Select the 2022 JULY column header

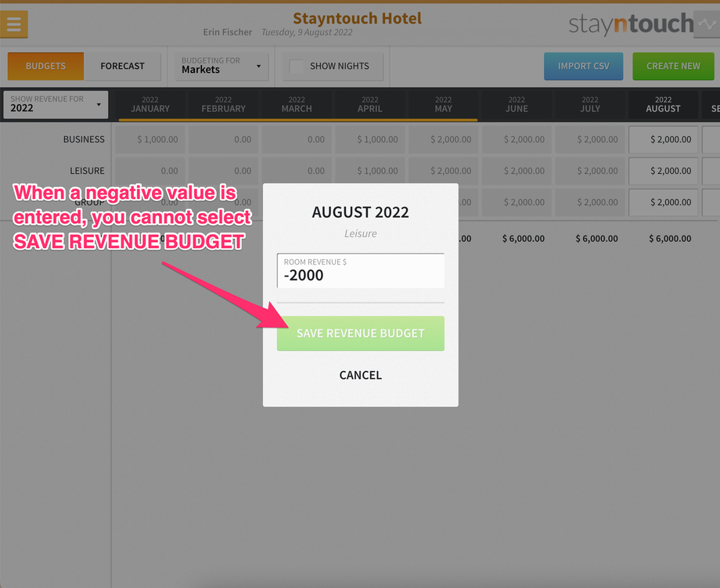[590, 104]
